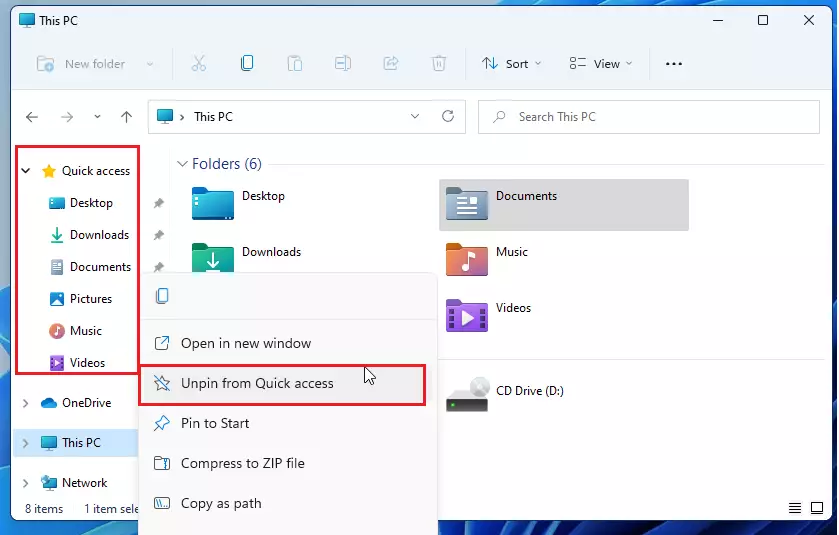The height and width of the screenshot is (535, 839).
Task: Select Network in the navigation pane
Action: pos(74,483)
